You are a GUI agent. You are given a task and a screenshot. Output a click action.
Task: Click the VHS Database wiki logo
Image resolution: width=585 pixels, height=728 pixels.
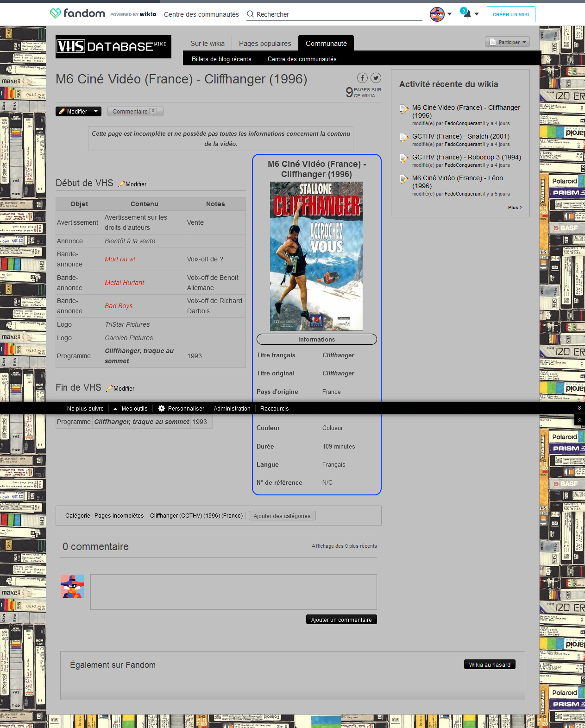[113, 47]
